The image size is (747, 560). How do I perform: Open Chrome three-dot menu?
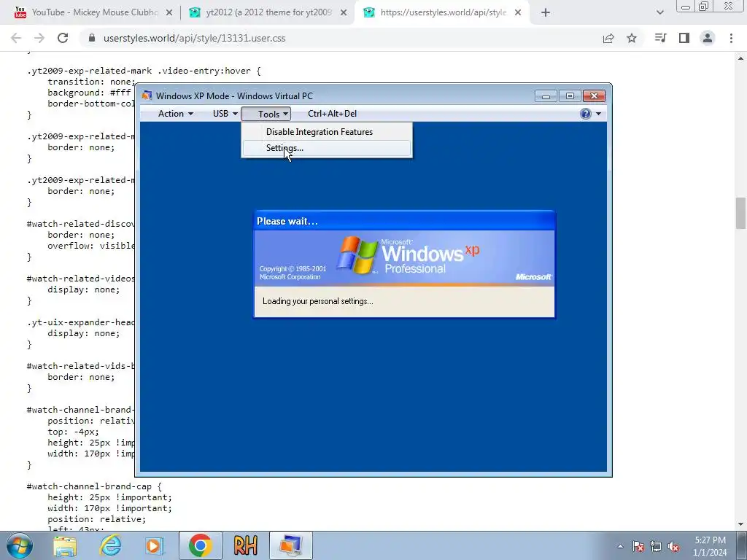pos(731,38)
